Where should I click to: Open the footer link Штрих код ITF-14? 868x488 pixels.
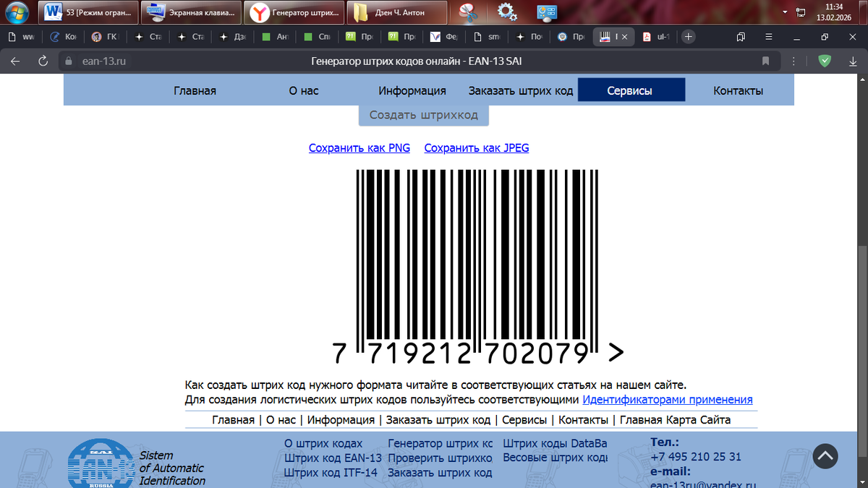click(x=331, y=473)
